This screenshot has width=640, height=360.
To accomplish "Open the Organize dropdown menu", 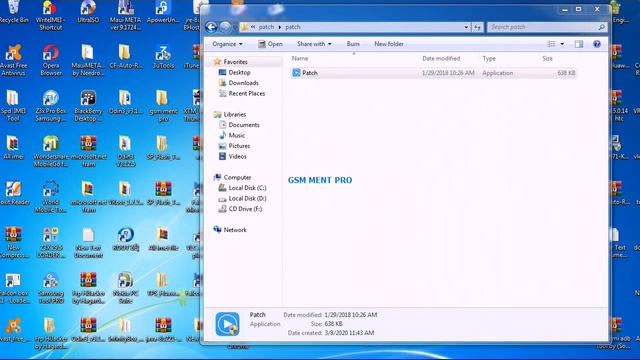I will (227, 44).
